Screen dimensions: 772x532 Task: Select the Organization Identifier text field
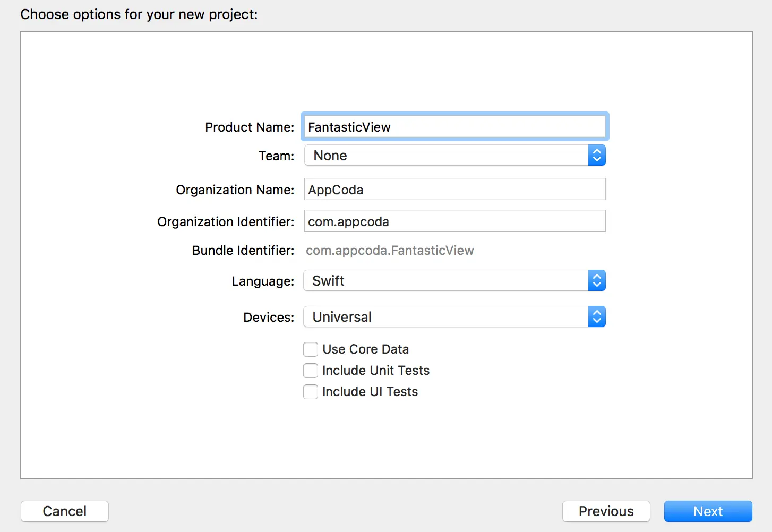click(x=454, y=221)
